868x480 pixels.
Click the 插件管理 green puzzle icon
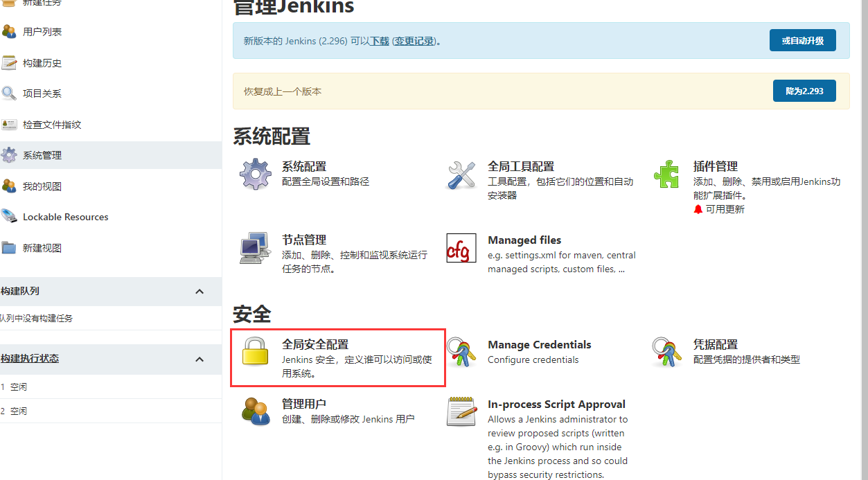pyautogui.click(x=666, y=175)
